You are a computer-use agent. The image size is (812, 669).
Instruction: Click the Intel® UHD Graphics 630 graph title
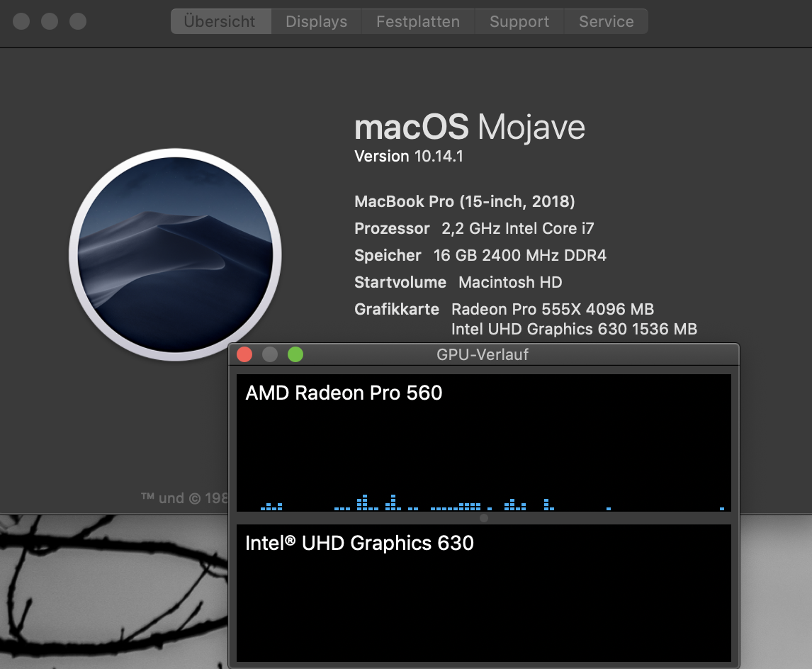[359, 543]
